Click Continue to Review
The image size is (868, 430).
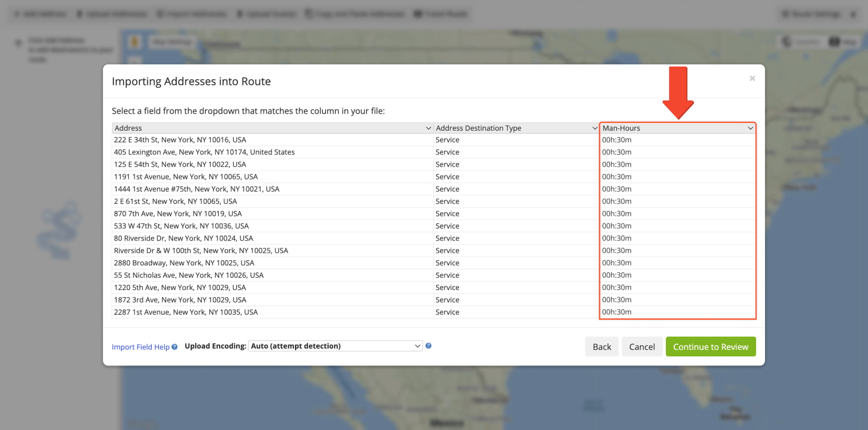click(x=710, y=347)
